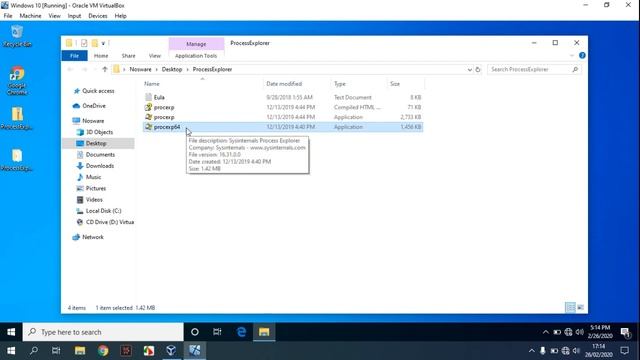The image size is (640, 360).
Task: Click the Properties quick access toolbar icon
Action: [84, 43]
